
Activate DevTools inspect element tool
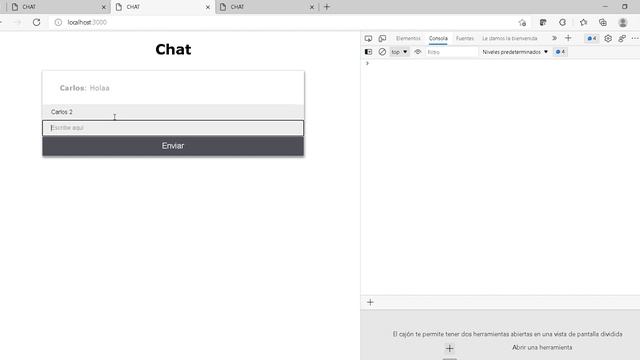click(x=368, y=38)
